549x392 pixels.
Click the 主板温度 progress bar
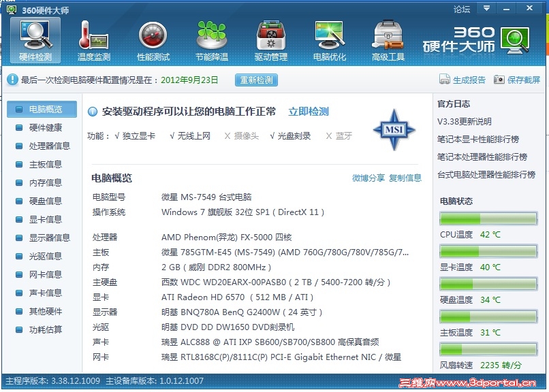point(488,316)
